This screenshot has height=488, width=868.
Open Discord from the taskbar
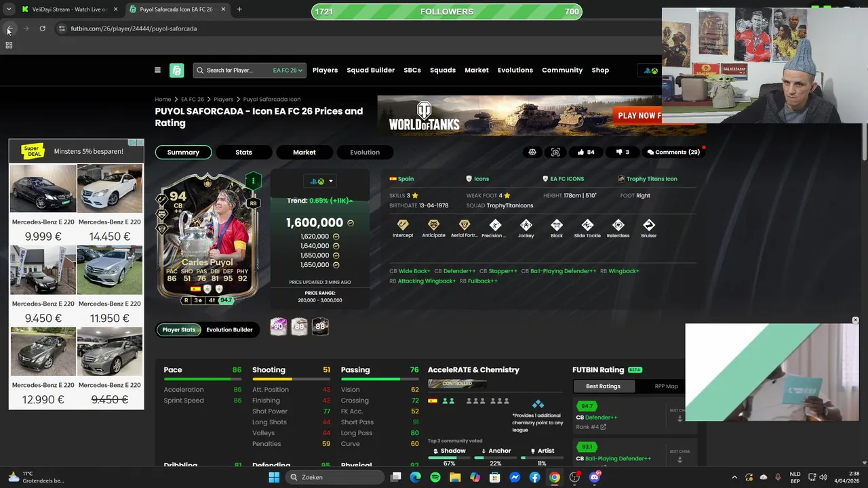[x=595, y=477]
